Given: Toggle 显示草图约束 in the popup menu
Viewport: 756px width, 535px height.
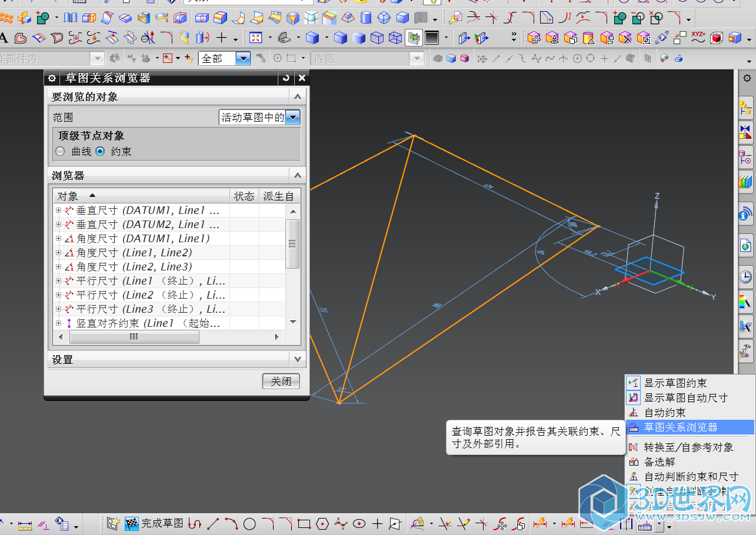Looking at the screenshot, I should tap(675, 383).
